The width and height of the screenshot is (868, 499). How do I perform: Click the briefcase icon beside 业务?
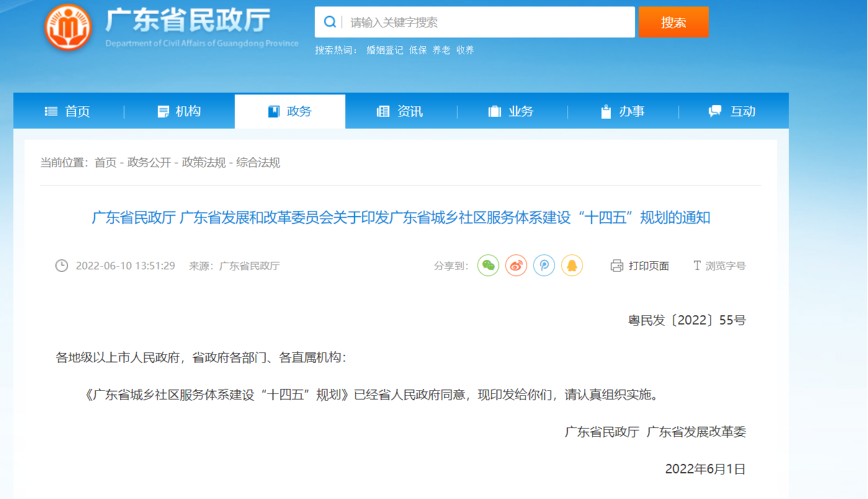494,111
